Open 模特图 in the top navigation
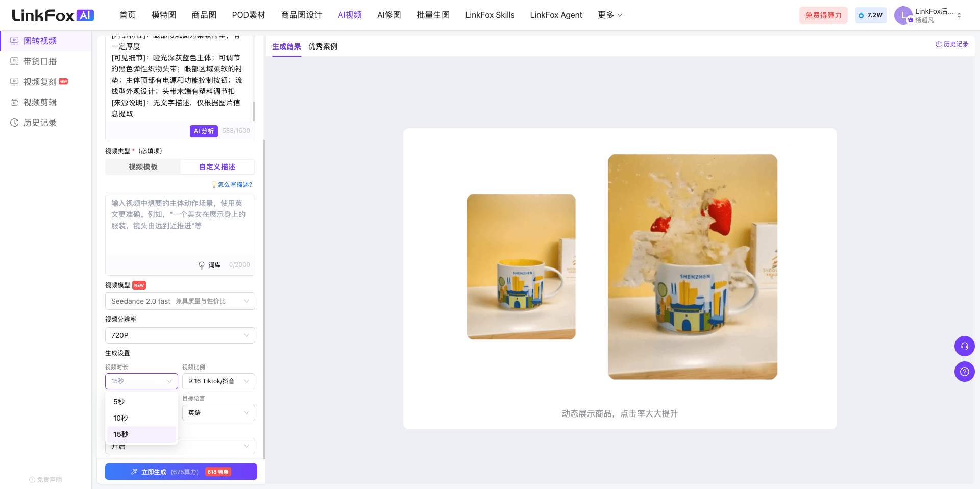980x489 pixels. [164, 15]
